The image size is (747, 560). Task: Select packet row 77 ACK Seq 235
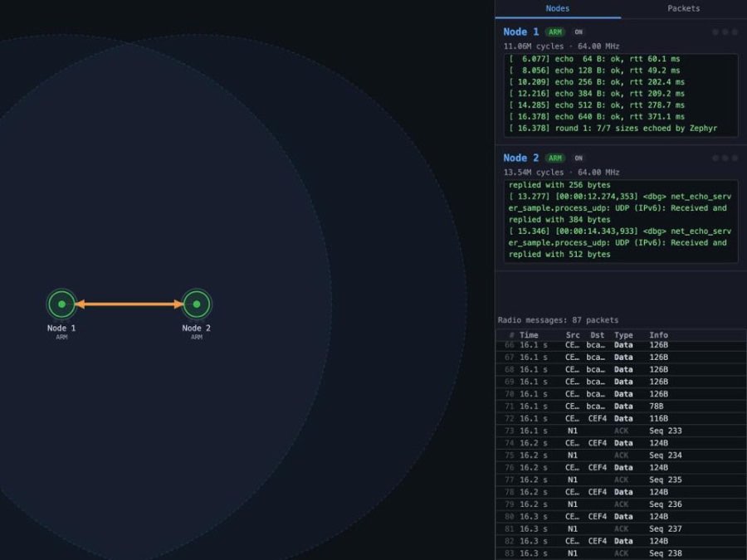(x=621, y=480)
